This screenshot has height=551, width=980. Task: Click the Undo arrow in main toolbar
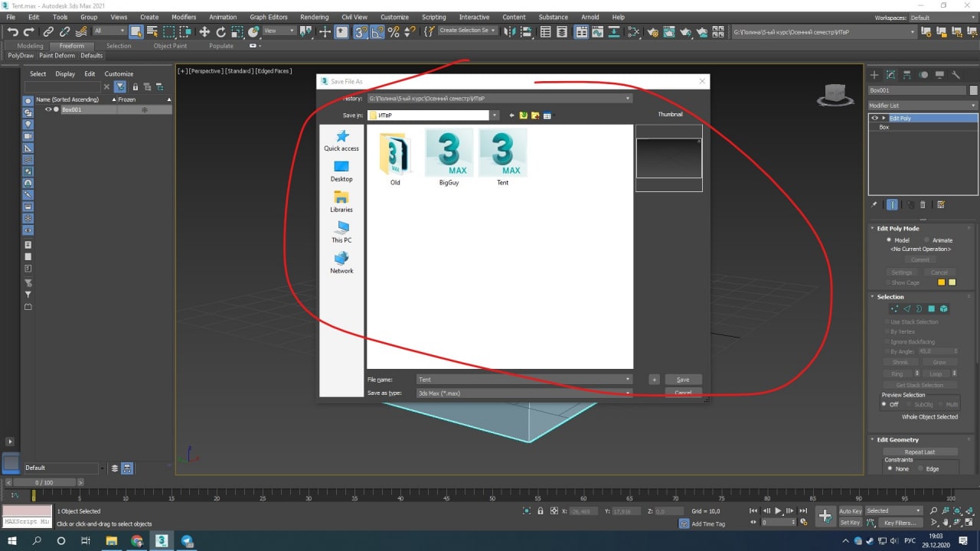coord(12,31)
